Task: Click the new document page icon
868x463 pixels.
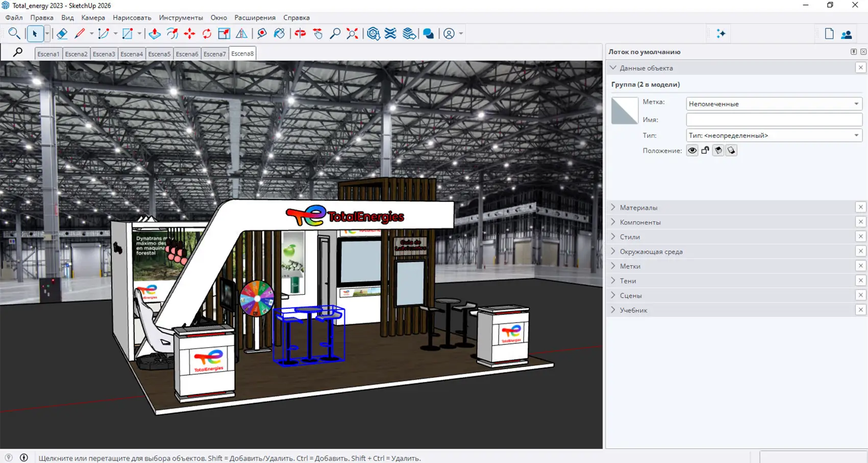Action: pos(829,34)
